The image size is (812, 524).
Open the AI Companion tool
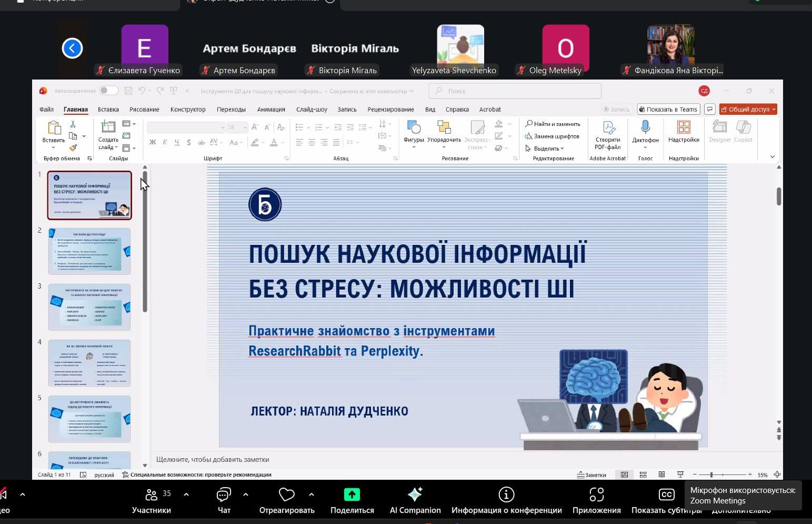coord(415,495)
